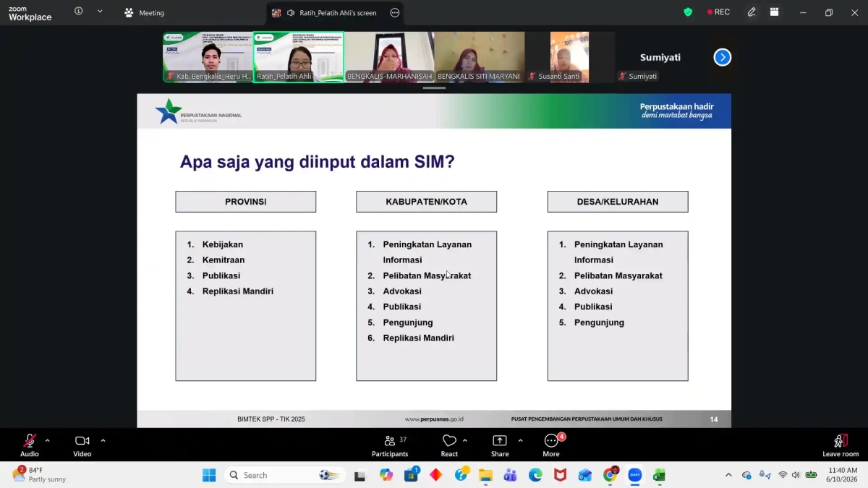Click the REC recording indicator

[x=718, y=12]
